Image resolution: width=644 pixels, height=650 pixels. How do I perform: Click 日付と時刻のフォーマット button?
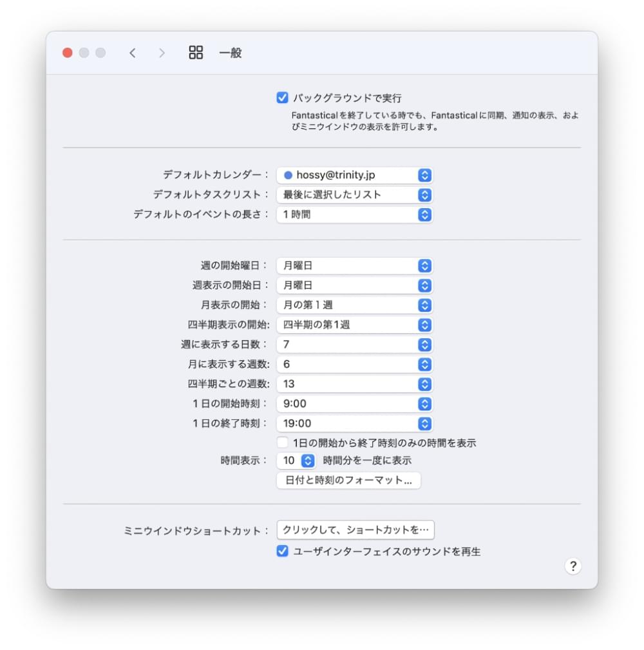pos(348,481)
